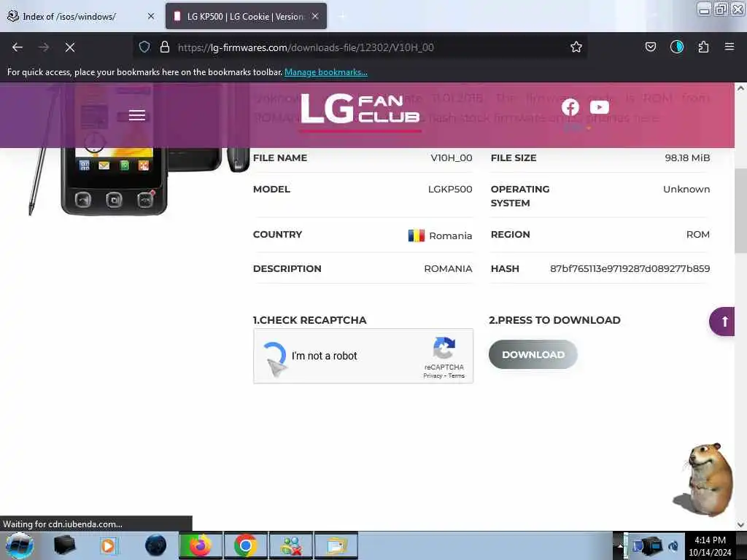Click the file name V10H_00

451,158
